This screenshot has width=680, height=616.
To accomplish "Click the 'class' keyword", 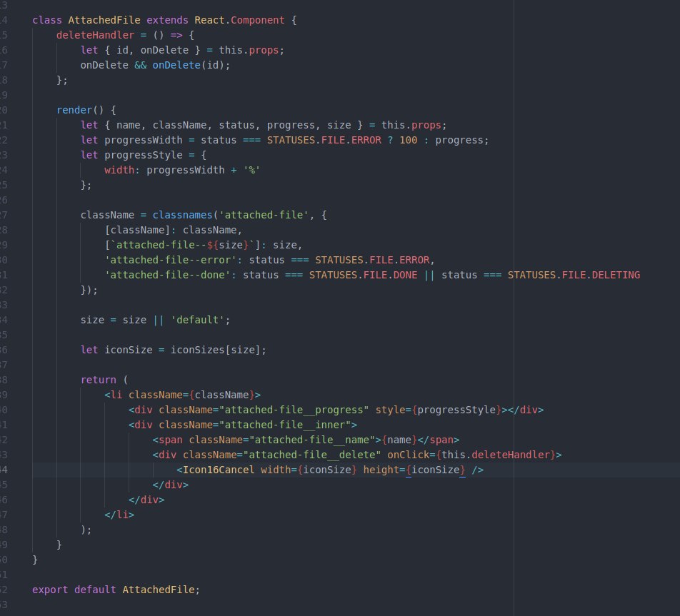I will [47, 20].
